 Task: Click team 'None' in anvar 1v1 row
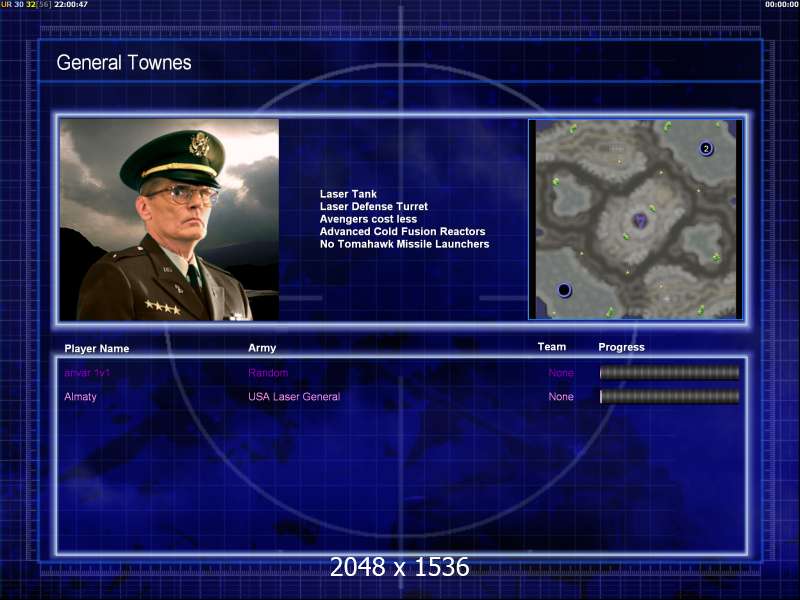tap(561, 372)
